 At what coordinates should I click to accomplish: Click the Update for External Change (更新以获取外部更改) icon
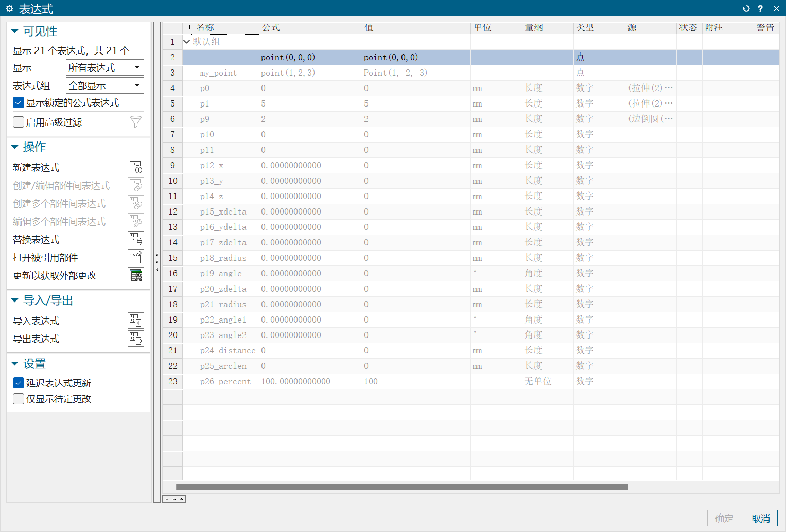click(x=136, y=275)
